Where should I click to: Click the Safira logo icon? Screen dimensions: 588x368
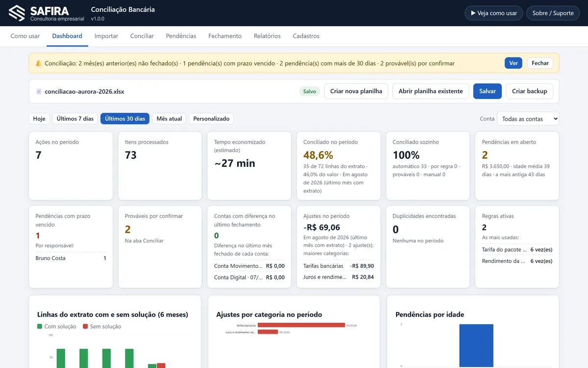tap(17, 13)
